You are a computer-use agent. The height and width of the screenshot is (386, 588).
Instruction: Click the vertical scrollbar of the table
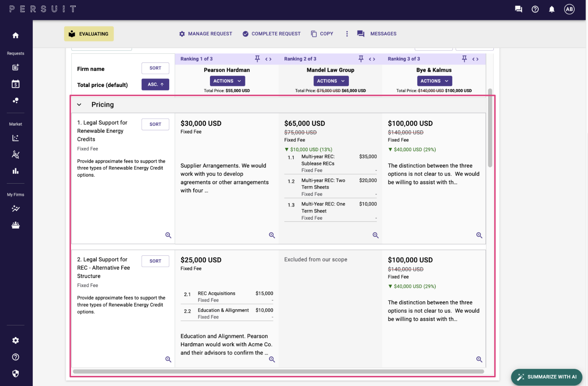[x=490, y=128]
